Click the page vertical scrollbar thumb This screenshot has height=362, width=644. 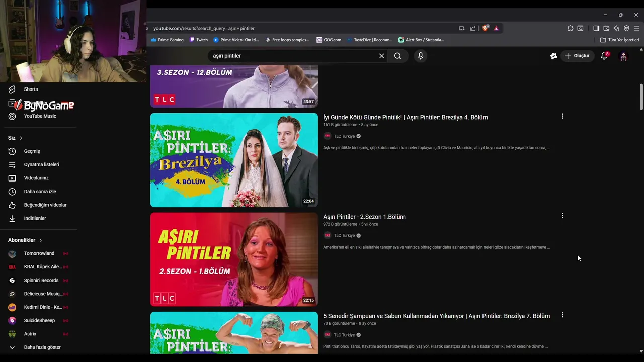pyautogui.click(x=641, y=97)
